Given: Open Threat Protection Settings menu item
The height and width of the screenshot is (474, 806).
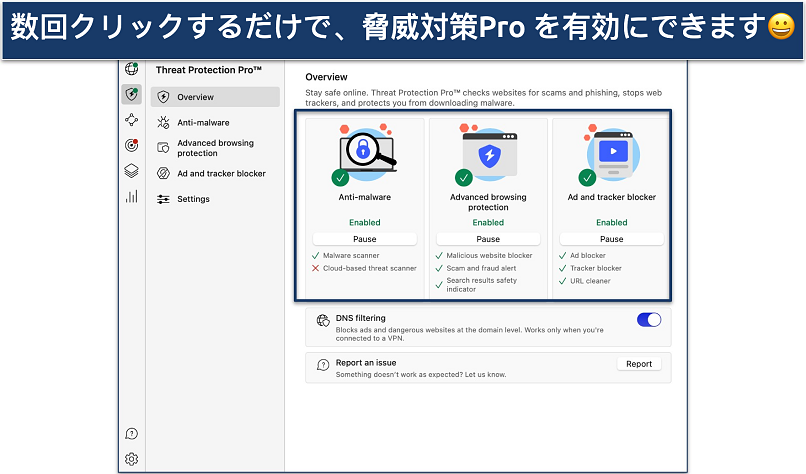Looking at the screenshot, I should 215,199.
